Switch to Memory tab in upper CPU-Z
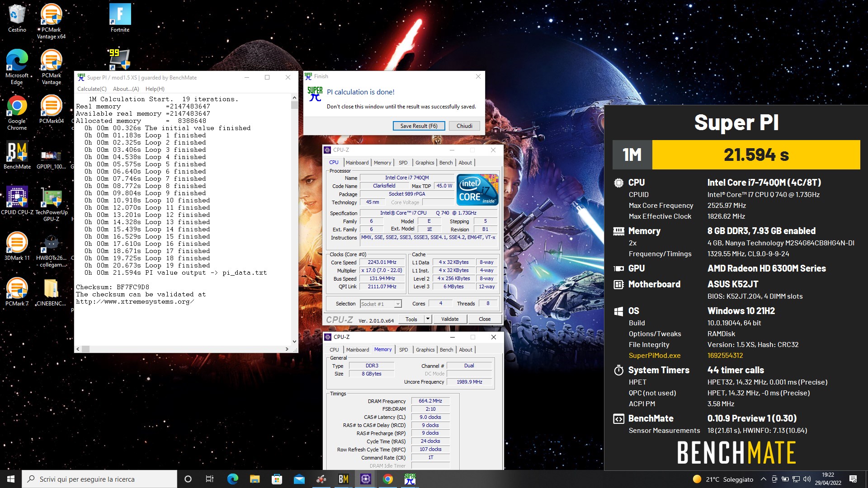 point(382,163)
